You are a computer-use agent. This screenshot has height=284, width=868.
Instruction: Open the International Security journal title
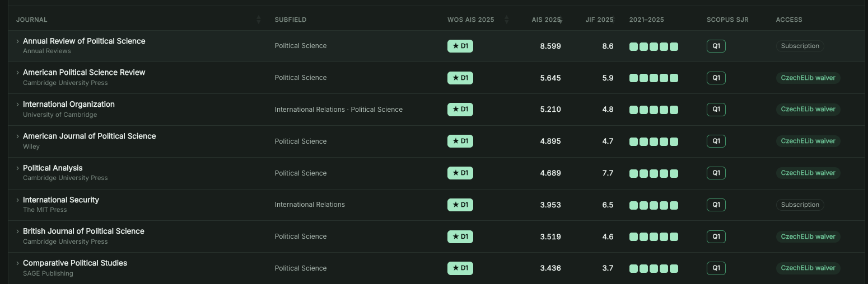61,200
